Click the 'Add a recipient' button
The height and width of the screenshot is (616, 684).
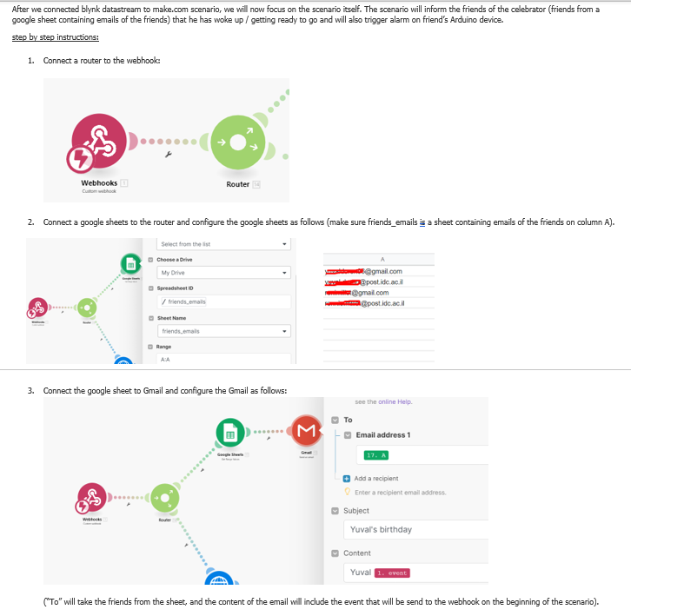(376, 479)
